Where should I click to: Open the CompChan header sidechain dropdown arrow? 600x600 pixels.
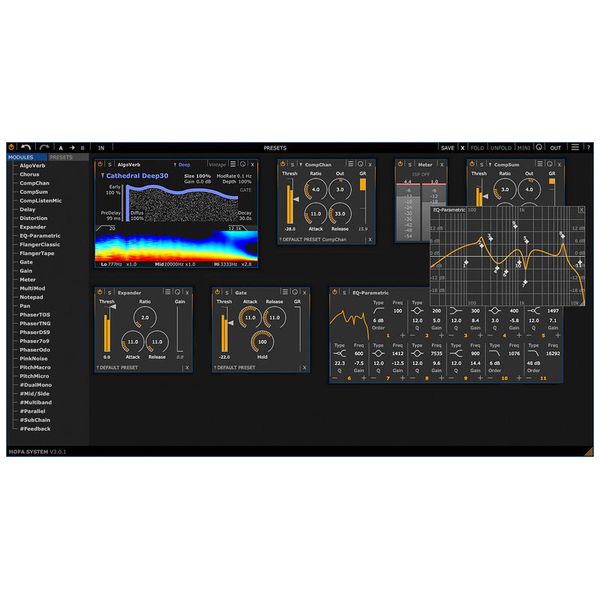301,165
